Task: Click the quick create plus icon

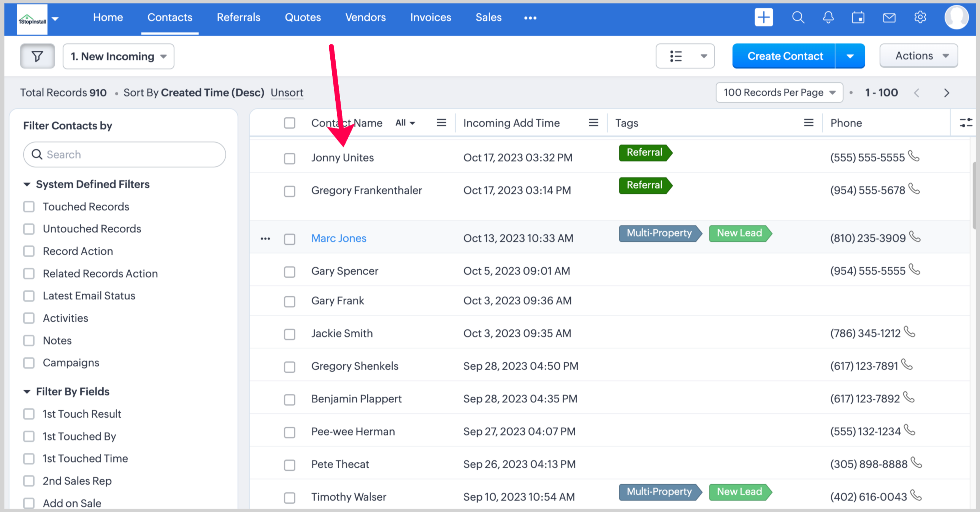Action: pyautogui.click(x=763, y=17)
